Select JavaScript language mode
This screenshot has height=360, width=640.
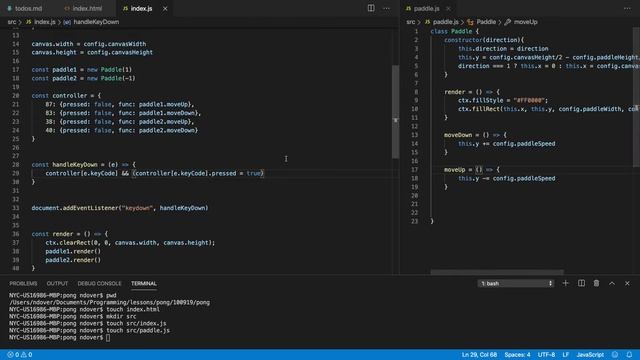(x=590, y=355)
